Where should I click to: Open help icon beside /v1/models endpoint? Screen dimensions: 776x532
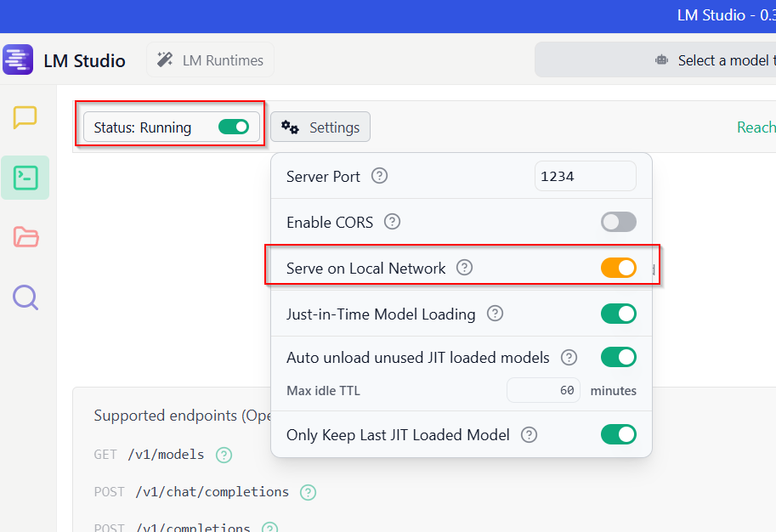point(223,455)
